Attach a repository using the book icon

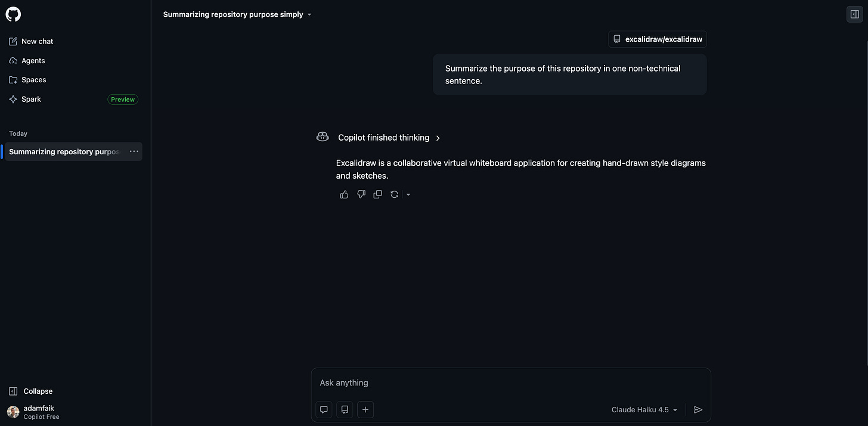[344, 409]
